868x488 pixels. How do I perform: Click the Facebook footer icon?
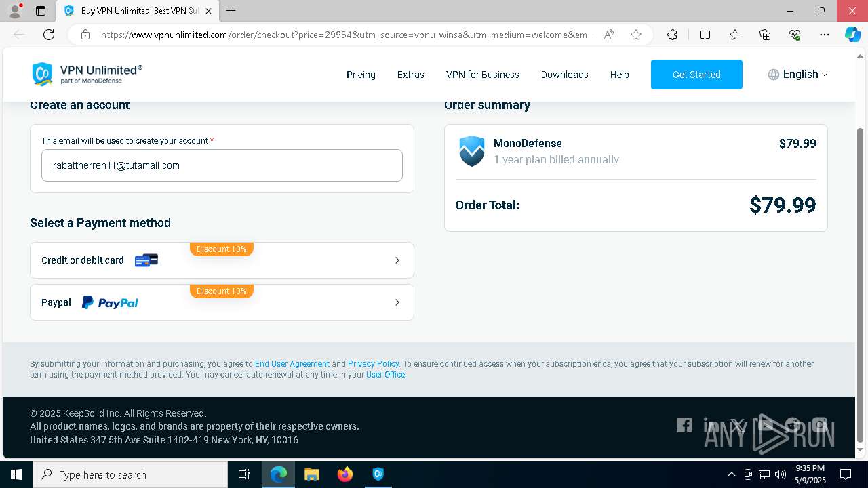[x=684, y=425]
